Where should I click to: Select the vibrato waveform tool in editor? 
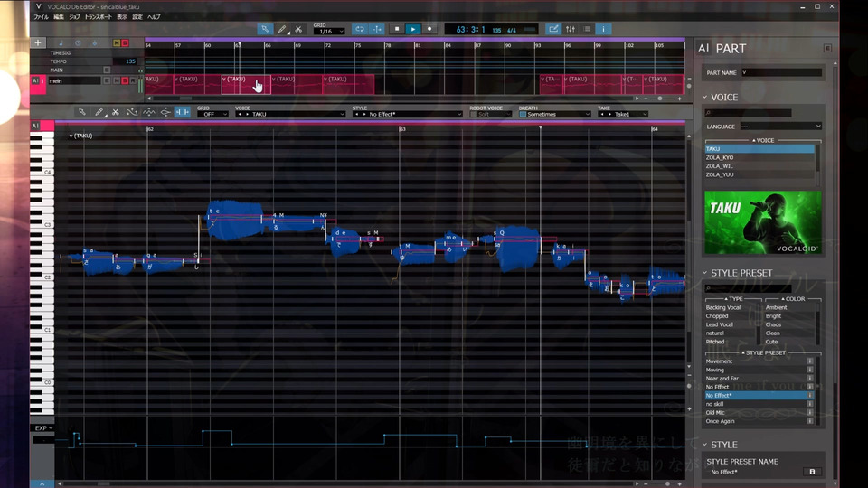coord(149,112)
